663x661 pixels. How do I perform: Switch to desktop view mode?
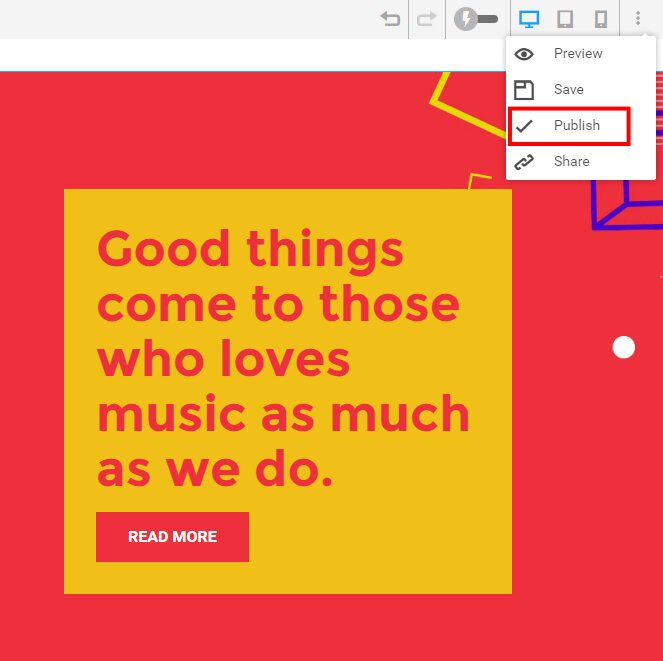pos(529,19)
